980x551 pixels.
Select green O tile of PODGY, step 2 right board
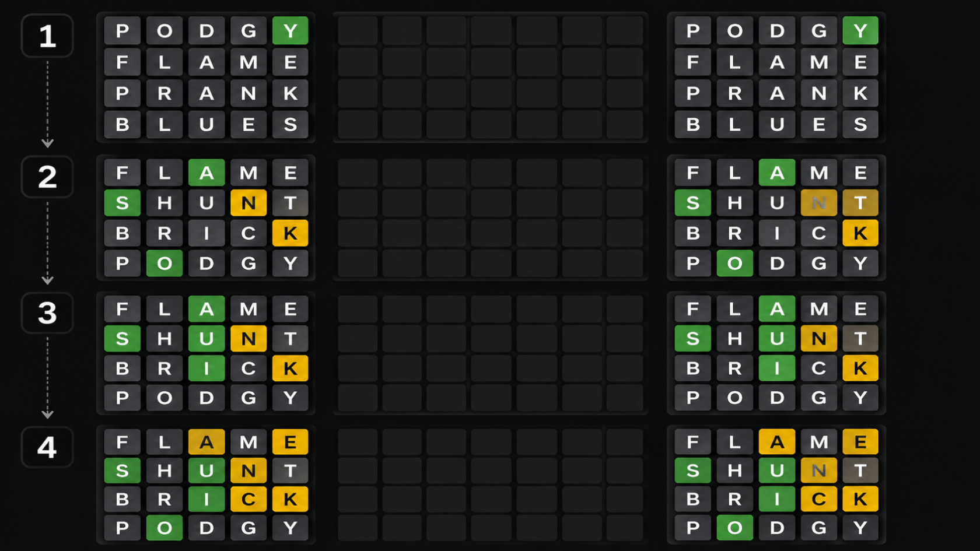click(x=735, y=264)
